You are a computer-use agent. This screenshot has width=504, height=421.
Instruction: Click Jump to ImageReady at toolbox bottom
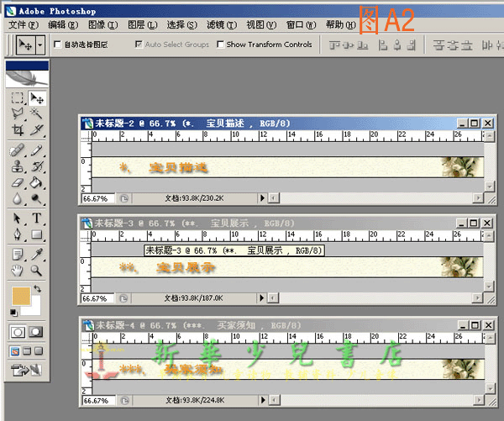point(26,370)
